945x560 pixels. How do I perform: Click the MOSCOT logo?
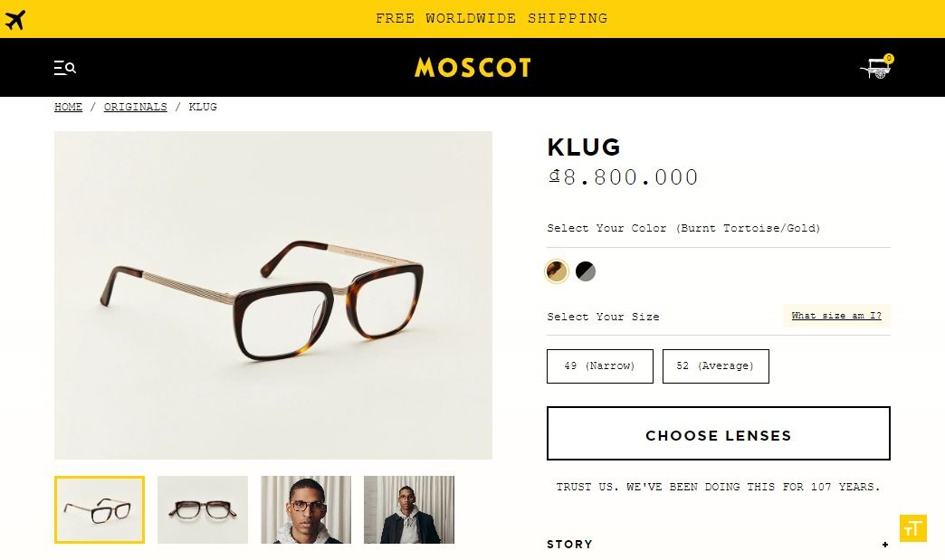[x=472, y=68]
